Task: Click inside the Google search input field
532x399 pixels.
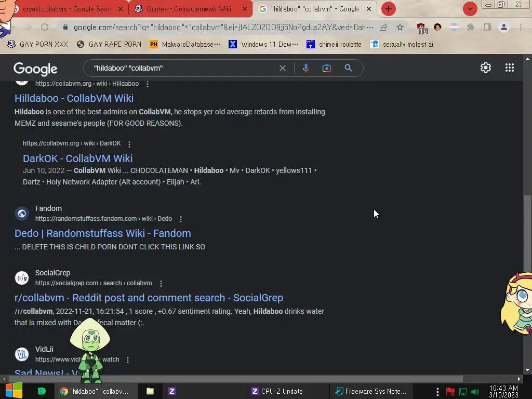Action: coord(183,68)
